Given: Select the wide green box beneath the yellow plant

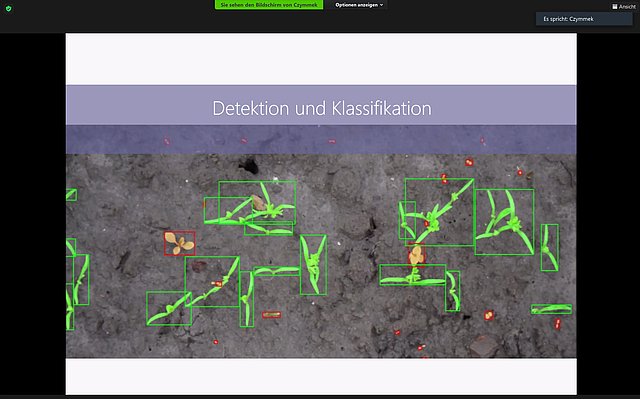Looking at the screenshot, I should coord(412,275).
